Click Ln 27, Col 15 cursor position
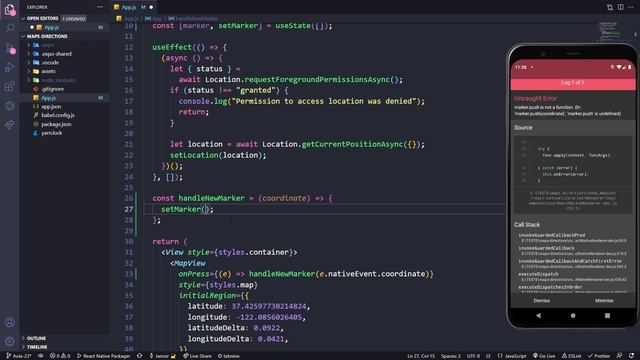This screenshot has height=360, width=640. click(421, 356)
